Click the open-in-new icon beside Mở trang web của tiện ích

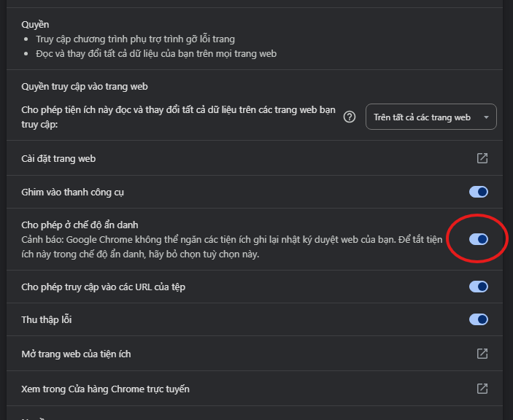click(482, 354)
